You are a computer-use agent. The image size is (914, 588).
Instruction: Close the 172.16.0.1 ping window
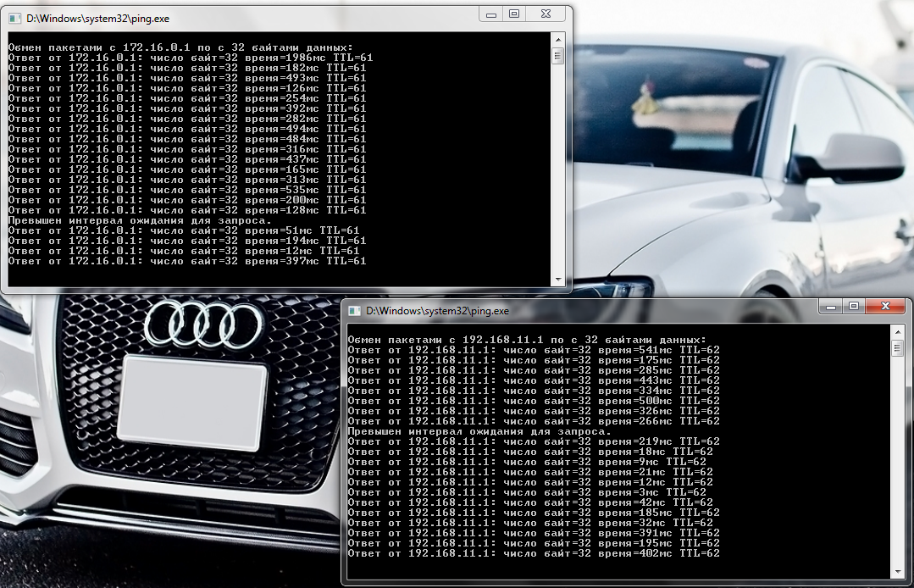pyautogui.click(x=546, y=14)
